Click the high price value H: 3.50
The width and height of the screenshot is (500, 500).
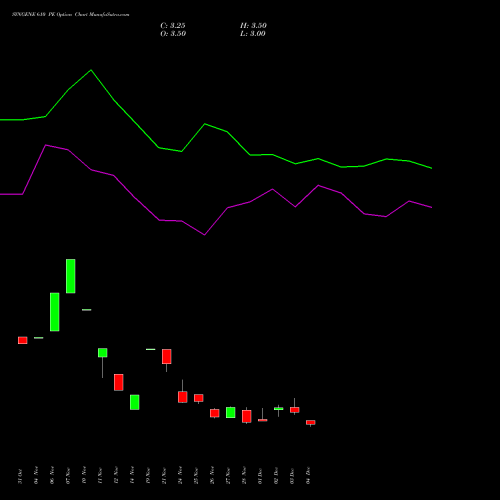(253, 26)
